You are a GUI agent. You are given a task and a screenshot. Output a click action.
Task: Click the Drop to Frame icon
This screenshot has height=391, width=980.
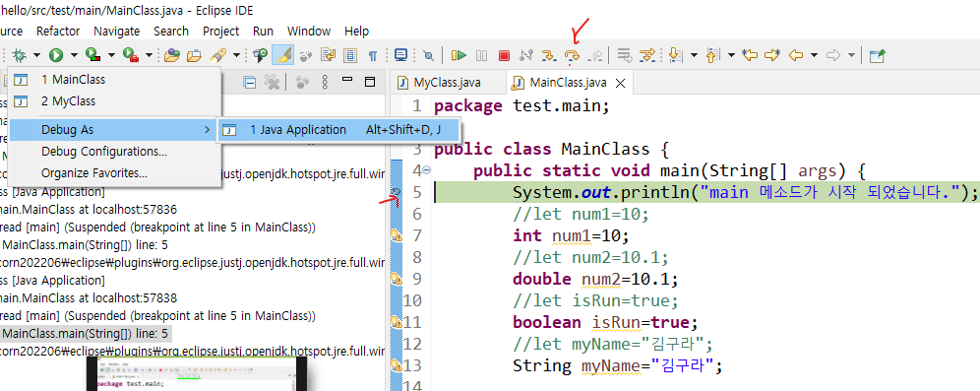625,56
